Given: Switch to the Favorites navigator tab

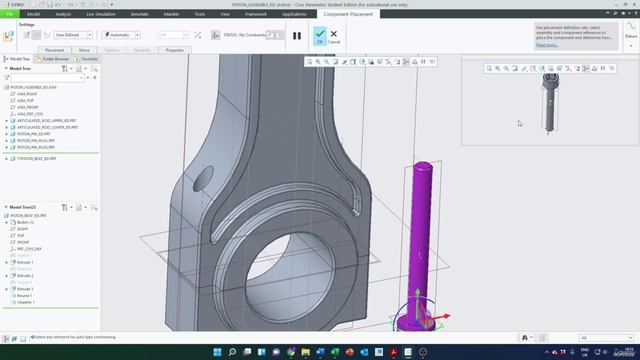Looking at the screenshot, I should 86,59.
